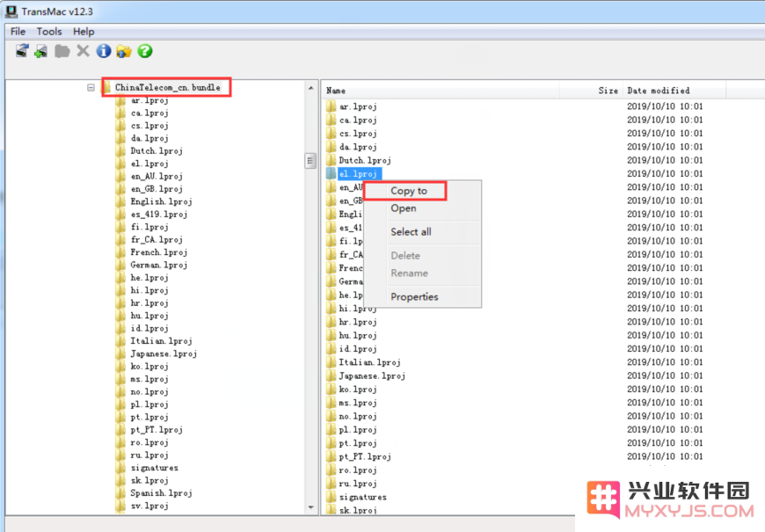
Task: Sort by the Name column header
Action: click(441, 91)
